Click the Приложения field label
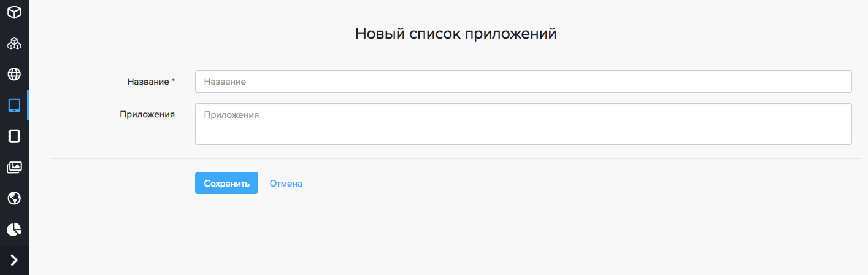Screen dimensions: 868x275 tap(147, 114)
